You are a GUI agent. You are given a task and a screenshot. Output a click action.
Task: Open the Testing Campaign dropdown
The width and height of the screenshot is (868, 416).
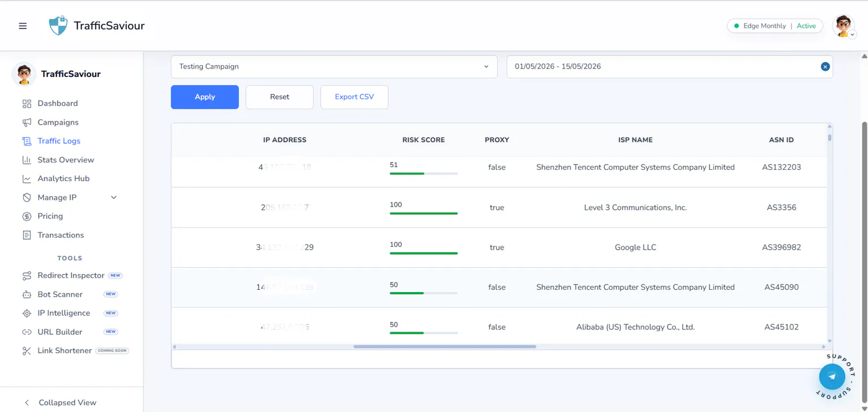pyautogui.click(x=334, y=67)
